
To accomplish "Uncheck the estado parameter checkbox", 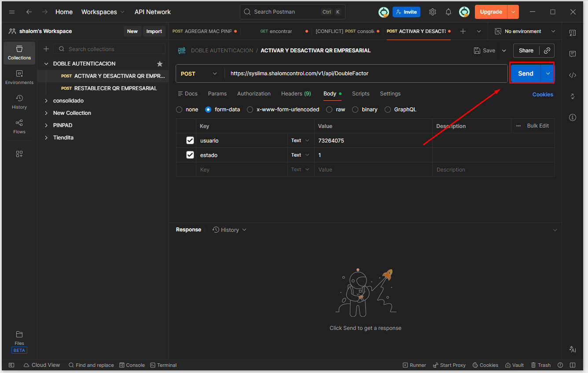I will 190,155.
